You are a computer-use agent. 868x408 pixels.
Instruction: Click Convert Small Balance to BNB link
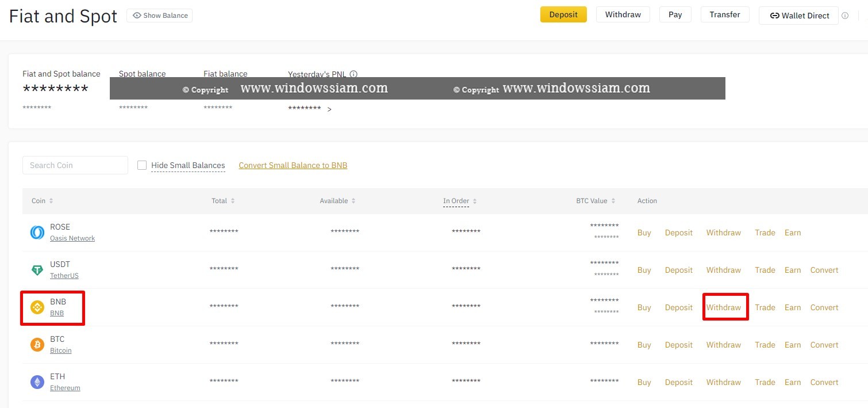point(293,165)
